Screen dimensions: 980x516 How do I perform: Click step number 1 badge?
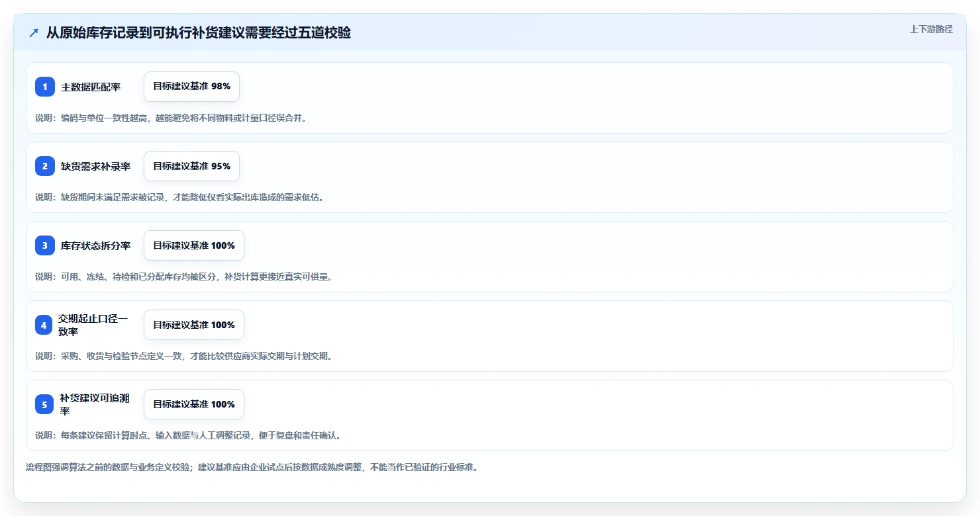coord(45,87)
